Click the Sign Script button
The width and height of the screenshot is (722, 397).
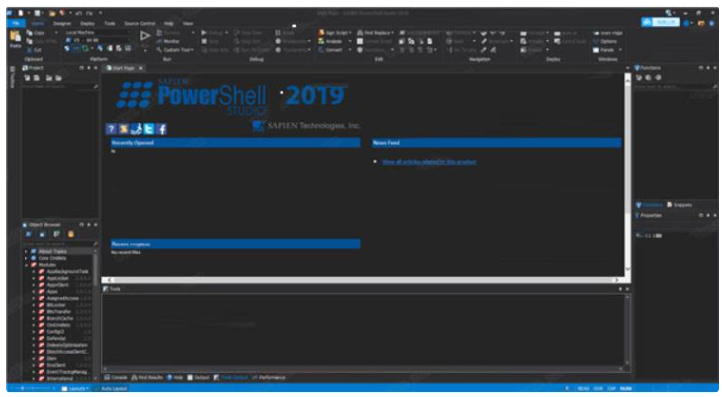click(335, 33)
